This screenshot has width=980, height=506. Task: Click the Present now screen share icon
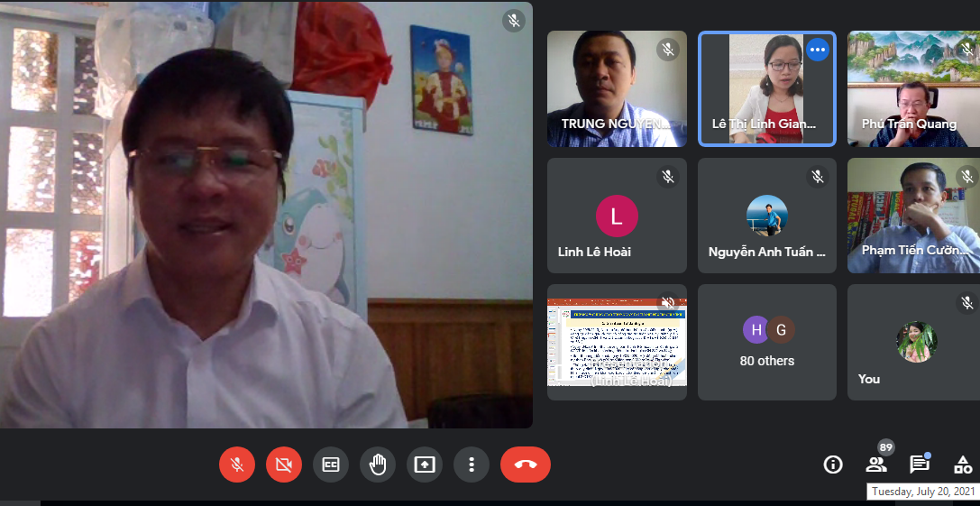tap(425, 465)
